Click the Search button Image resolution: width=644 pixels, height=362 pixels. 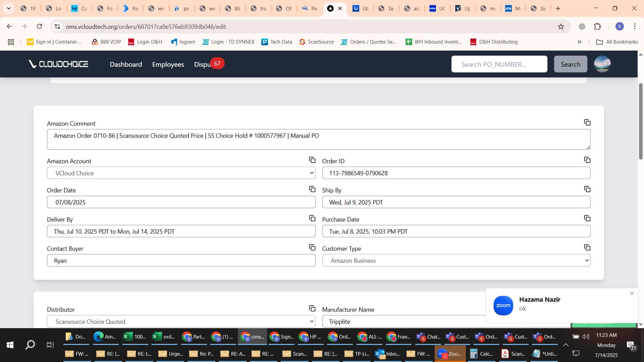571,64
